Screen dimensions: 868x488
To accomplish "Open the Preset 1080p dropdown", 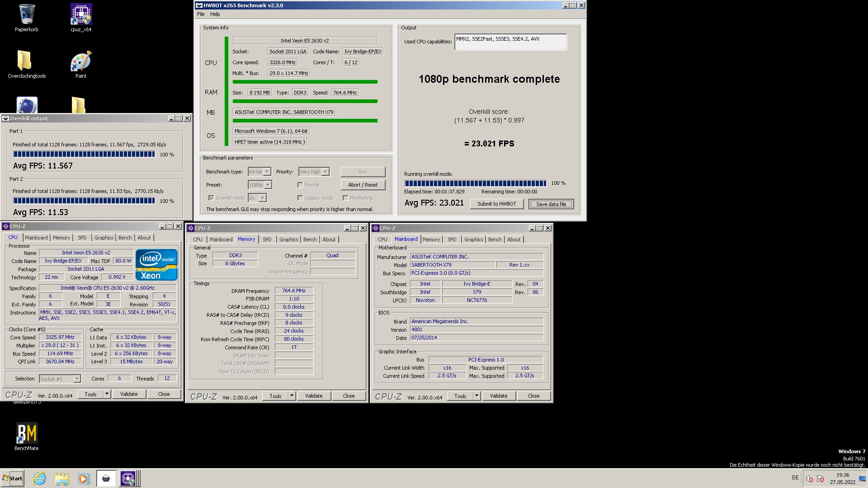I will pyautogui.click(x=268, y=185).
